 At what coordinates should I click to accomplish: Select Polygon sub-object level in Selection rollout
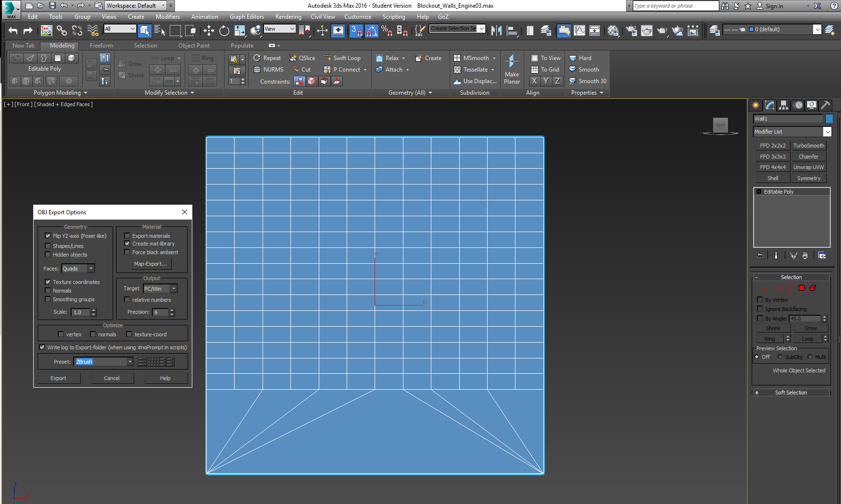[x=802, y=288]
